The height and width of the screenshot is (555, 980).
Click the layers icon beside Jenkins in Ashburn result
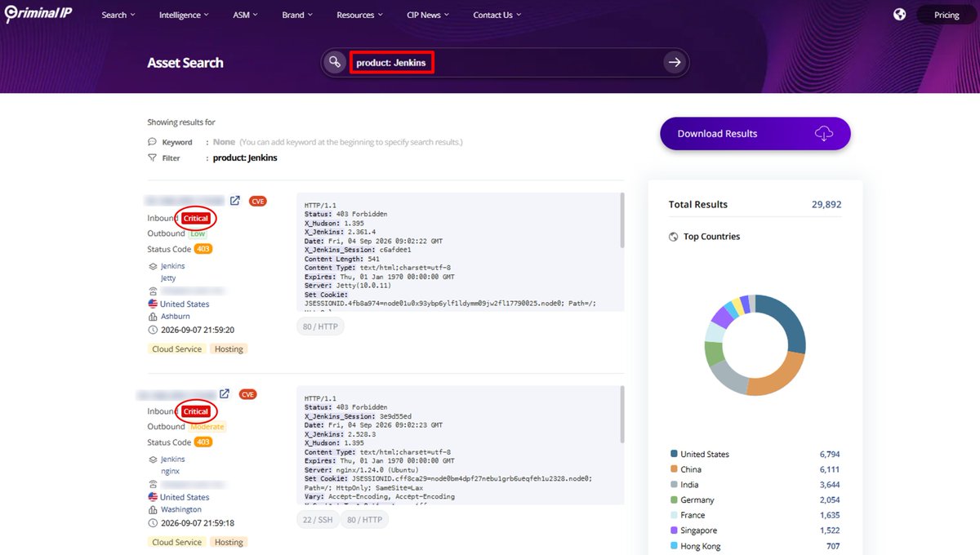[152, 266]
